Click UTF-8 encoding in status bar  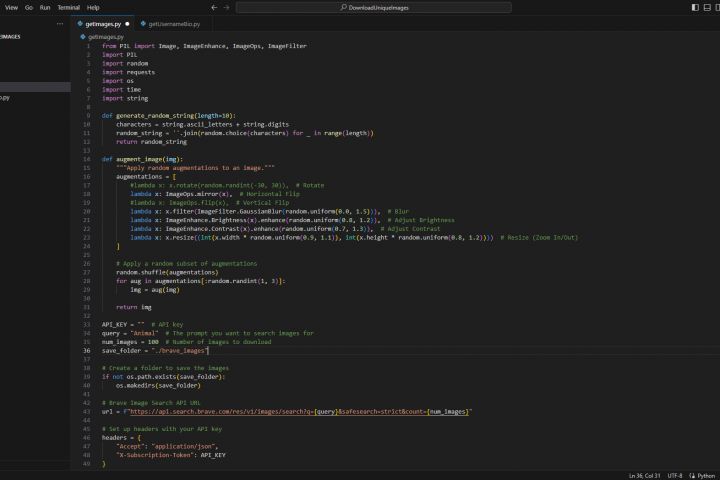(675, 476)
